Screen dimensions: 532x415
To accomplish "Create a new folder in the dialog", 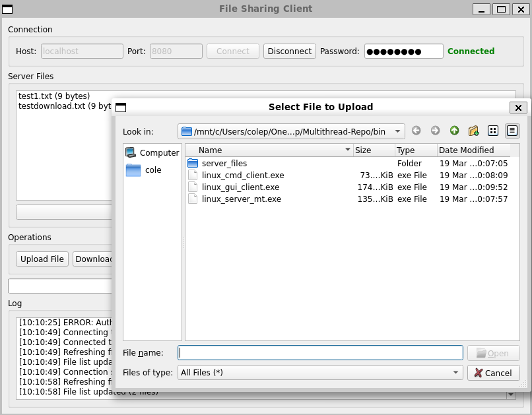I will click(473, 131).
